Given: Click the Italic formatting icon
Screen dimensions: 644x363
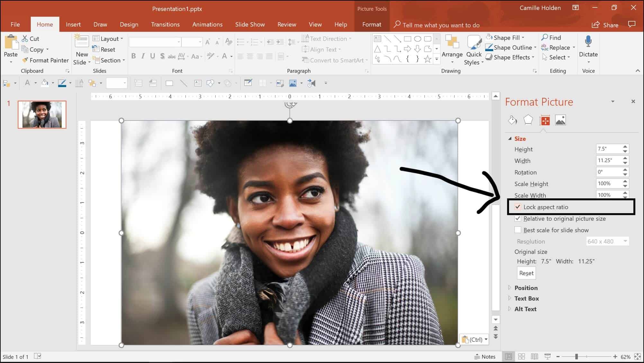Looking at the screenshot, I should click(143, 56).
